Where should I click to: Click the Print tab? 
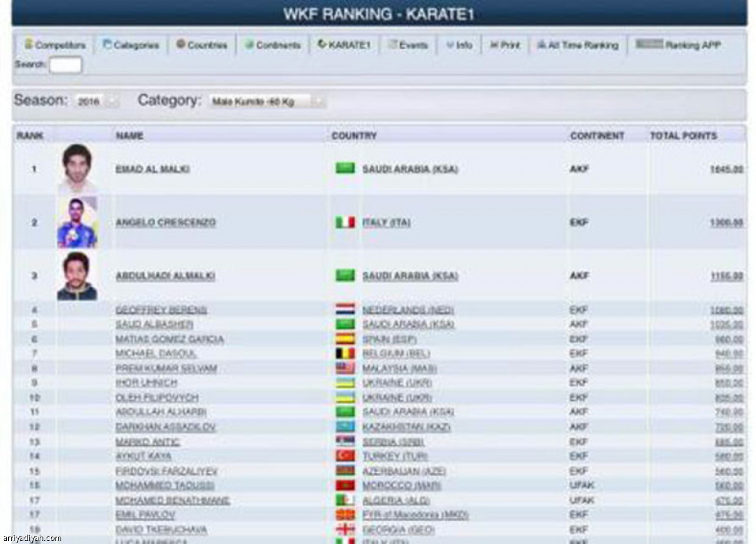(505, 45)
